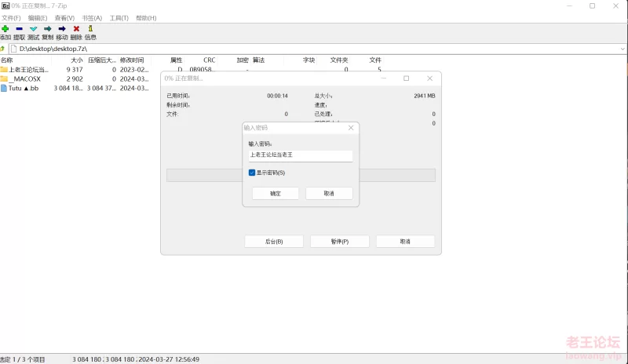Click the red Delete (删除) X icon
628x364 pixels.
[x=76, y=29]
